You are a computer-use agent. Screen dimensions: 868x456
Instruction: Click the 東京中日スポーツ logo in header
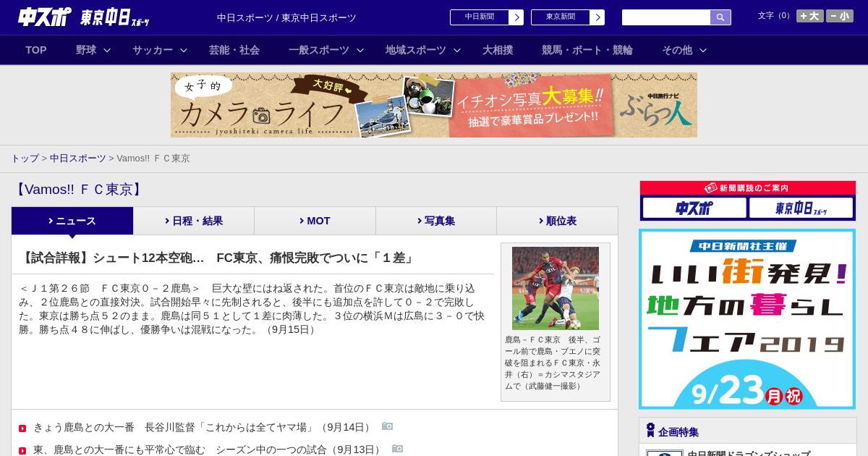pyautogui.click(x=115, y=17)
